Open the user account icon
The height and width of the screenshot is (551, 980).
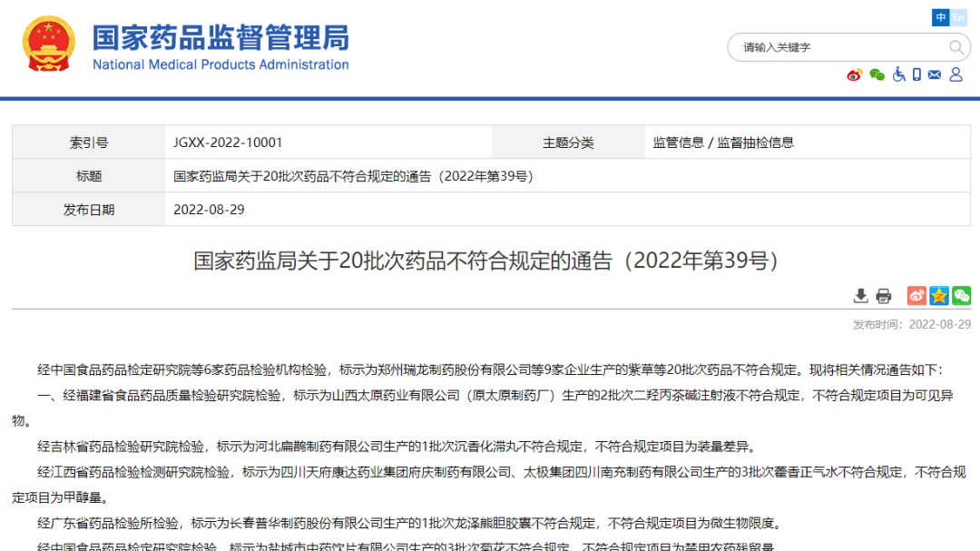pyautogui.click(x=955, y=74)
